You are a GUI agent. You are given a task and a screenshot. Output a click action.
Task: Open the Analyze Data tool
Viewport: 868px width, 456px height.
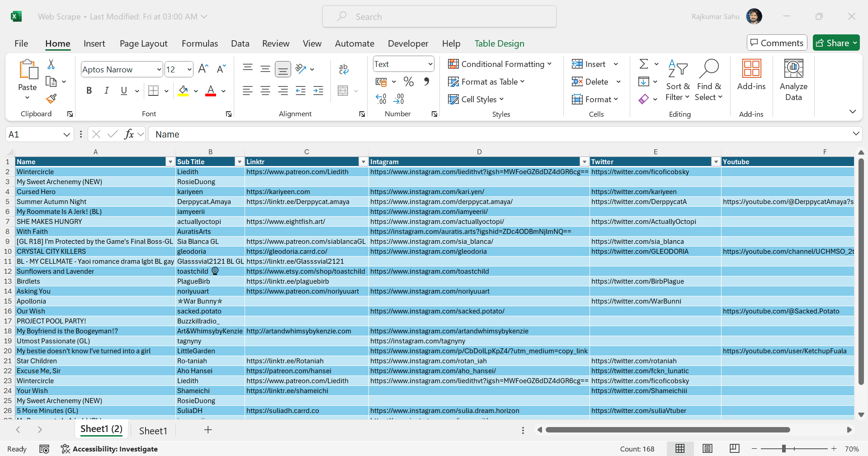point(793,80)
